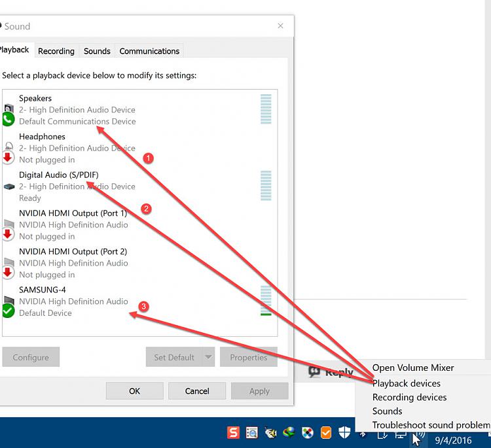Open the Communications tab
Viewport: 491px width, 448px height.
click(x=149, y=51)
